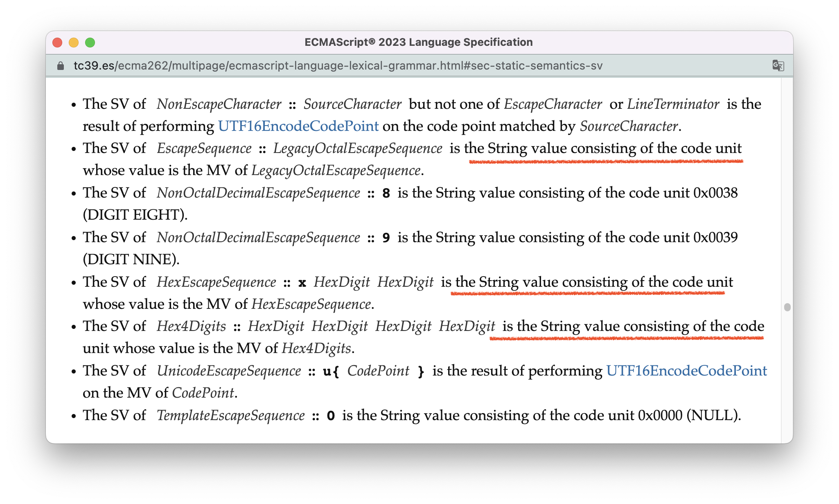Click the translate page icon
839x504 pixels.
click(x=778, y=65)
